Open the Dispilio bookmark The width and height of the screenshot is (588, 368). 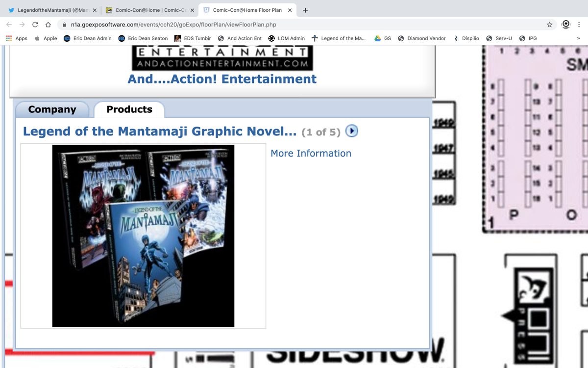click(466, 38)
